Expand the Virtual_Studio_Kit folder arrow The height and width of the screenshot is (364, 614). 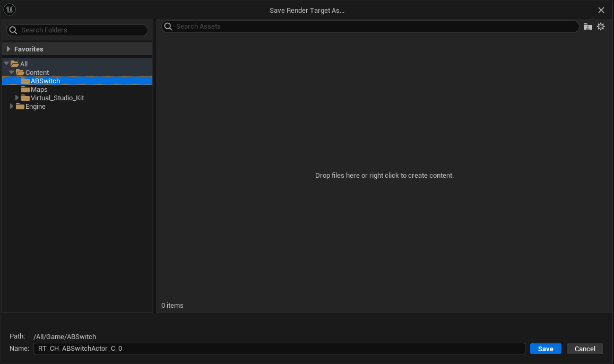pos(17,98)
